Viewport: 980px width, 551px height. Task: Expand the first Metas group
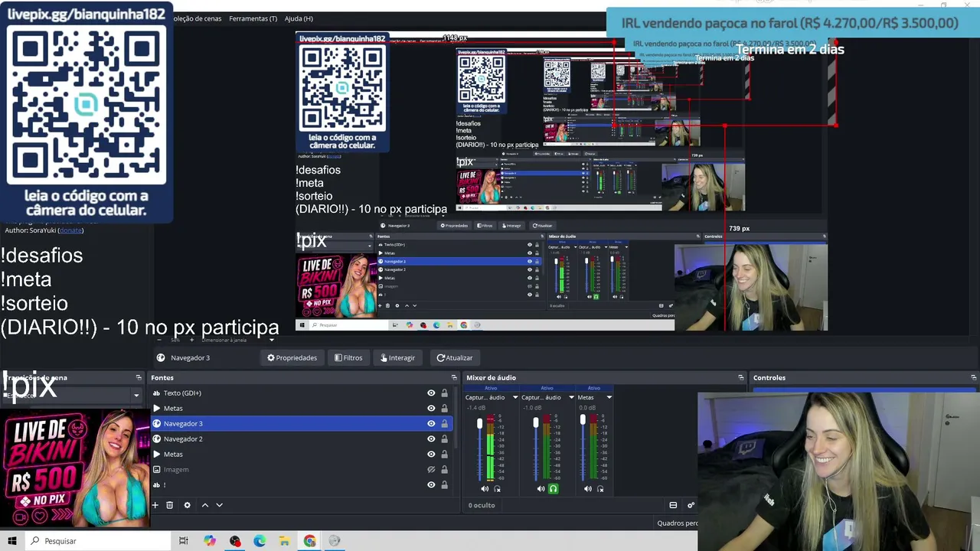click(x=157, y=409)
